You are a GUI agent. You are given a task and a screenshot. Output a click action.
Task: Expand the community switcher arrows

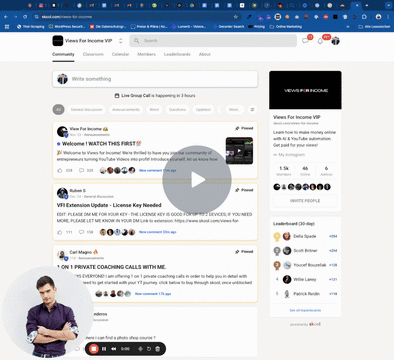click(x=120, y=41)
